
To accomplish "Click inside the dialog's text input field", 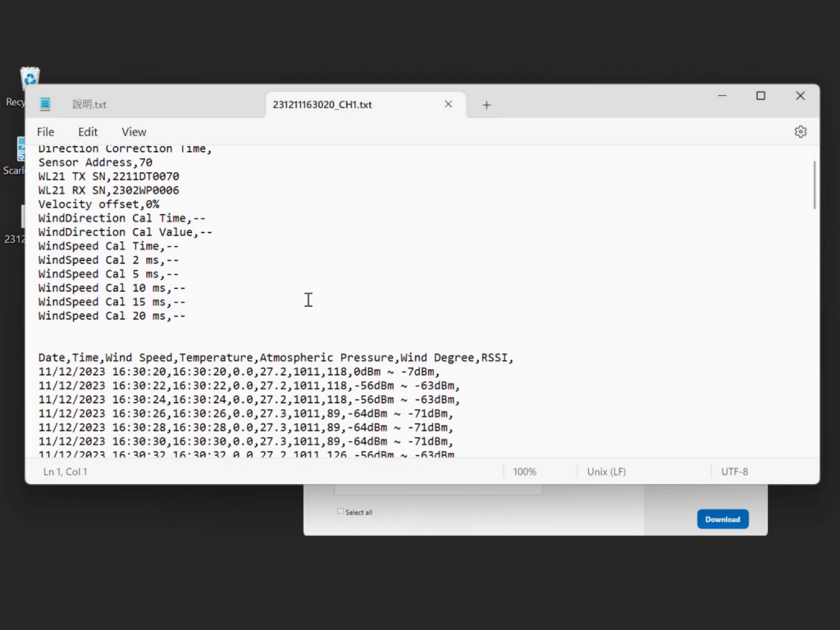I will point(437,488).
